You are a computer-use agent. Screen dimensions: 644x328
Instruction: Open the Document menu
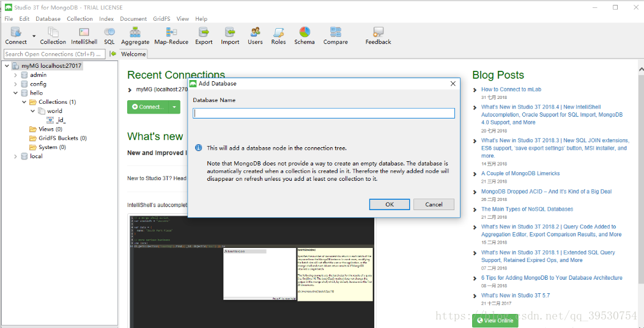pos(133,18)
